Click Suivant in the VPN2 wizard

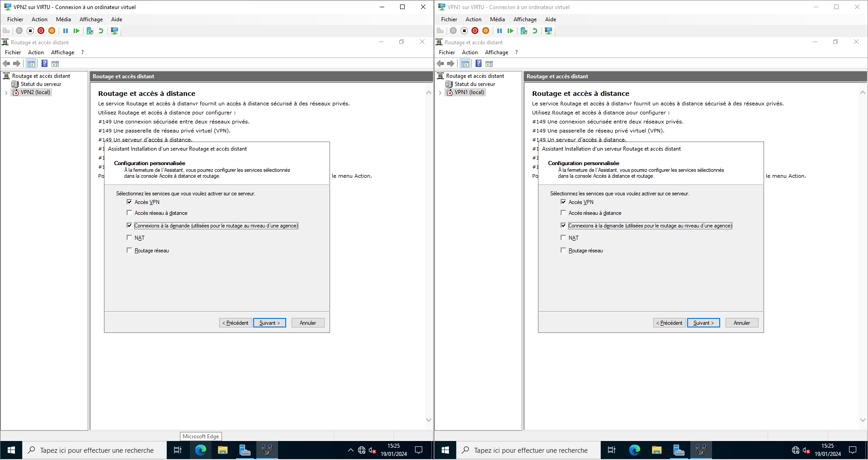tap(269, 323)
